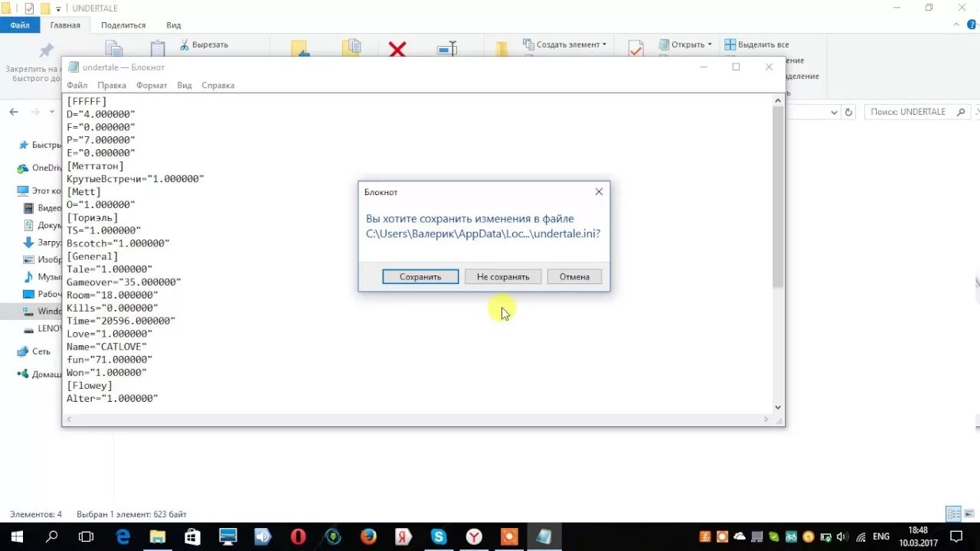The image size is (980, 551).
Task: Open Explorer's Вид ribbon tab
Action: pos(174,25)
